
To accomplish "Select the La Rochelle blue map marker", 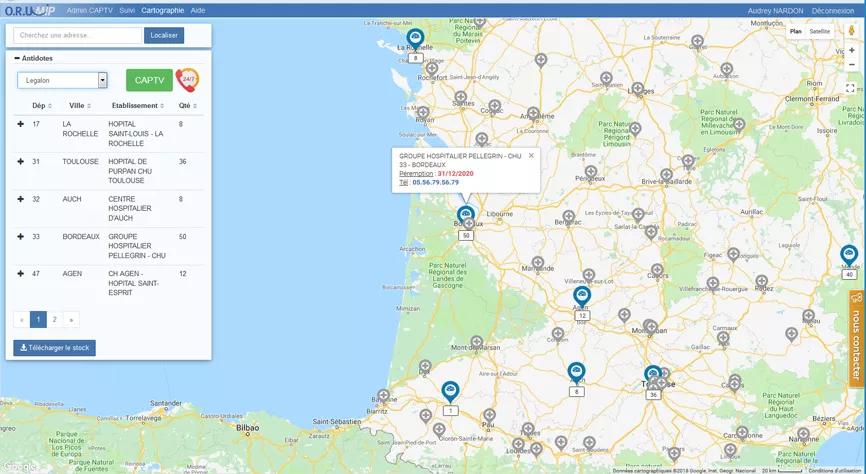I will tap(415, 39).
